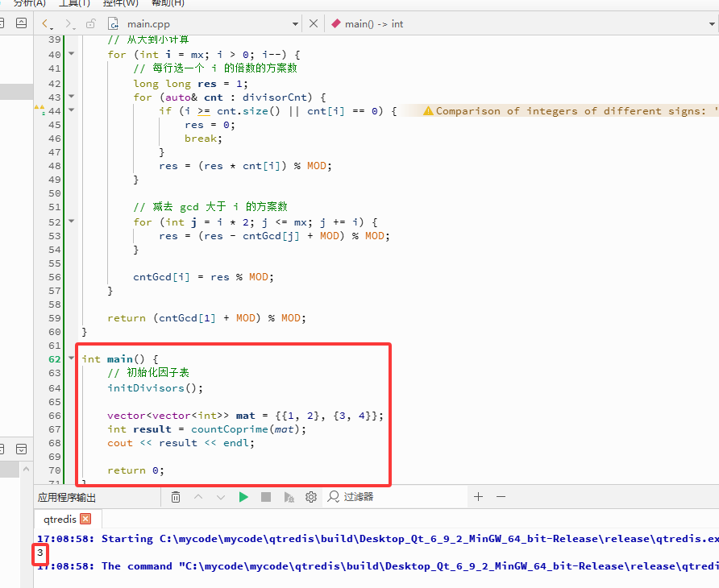Open the 工具(T) menu
The width and height of the screenshot is (719, 588).
74,3
